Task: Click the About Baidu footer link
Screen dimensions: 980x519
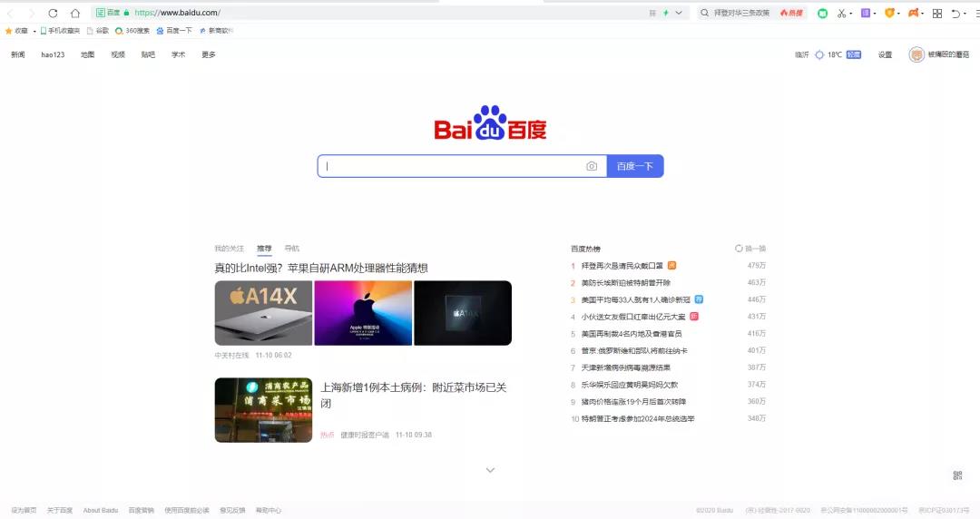Action: (101, 510)
